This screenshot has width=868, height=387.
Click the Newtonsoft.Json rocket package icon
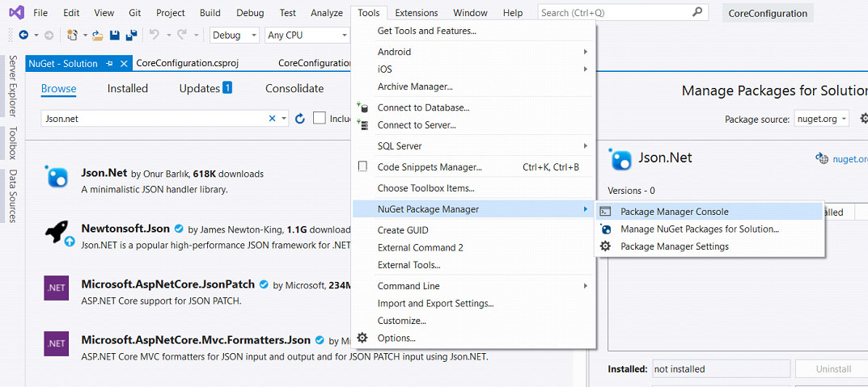[56, 230]
